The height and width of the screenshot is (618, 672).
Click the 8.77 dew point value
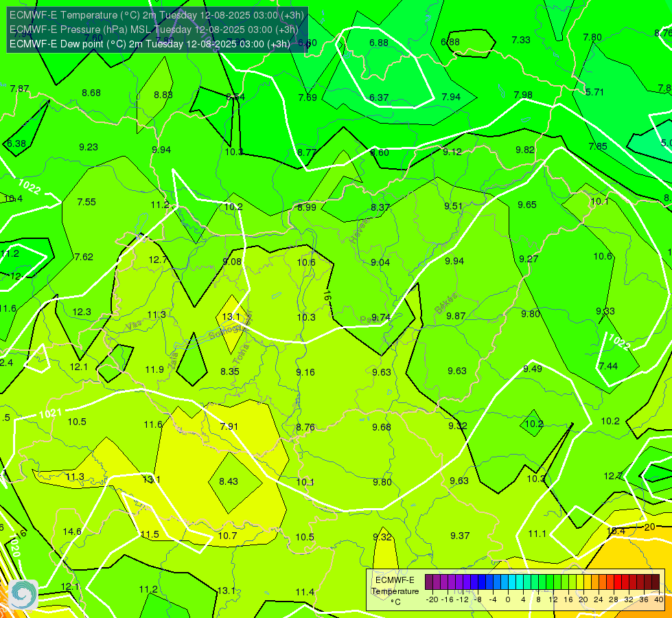307,152
